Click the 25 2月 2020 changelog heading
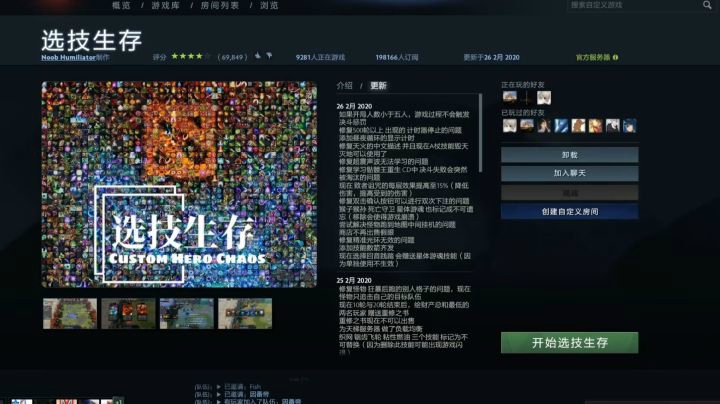This screenshot has width=720, height=404. pos(354,281)
